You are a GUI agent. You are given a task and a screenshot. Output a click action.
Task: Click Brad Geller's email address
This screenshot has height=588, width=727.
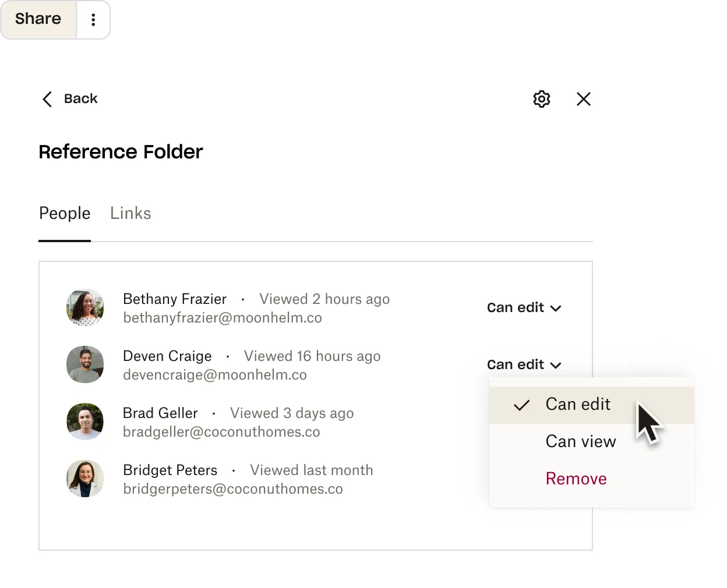pyautogui.click(x=221, y=432)
